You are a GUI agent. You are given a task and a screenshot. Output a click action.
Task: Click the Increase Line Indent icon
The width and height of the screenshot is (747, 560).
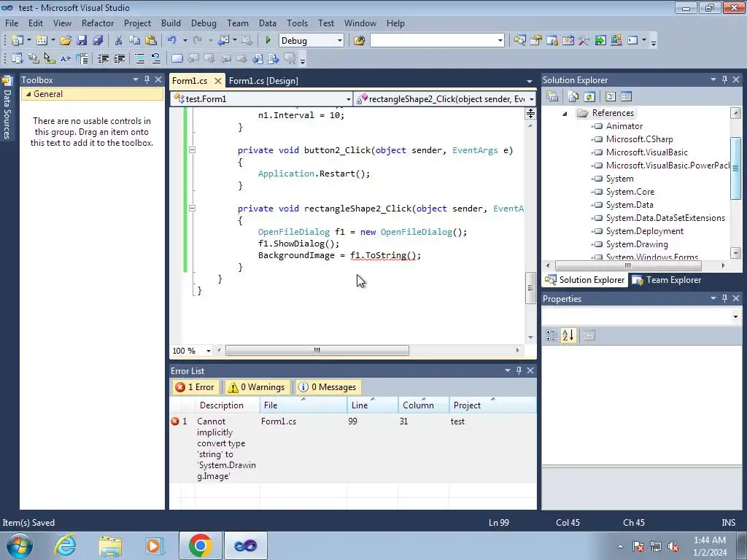click(x=119, y=58)
